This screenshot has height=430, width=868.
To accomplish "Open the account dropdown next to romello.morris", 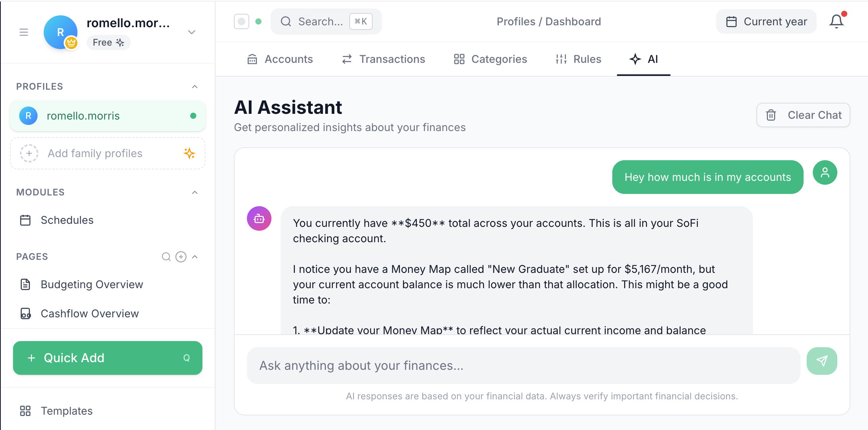I will (x=191, y=32).
